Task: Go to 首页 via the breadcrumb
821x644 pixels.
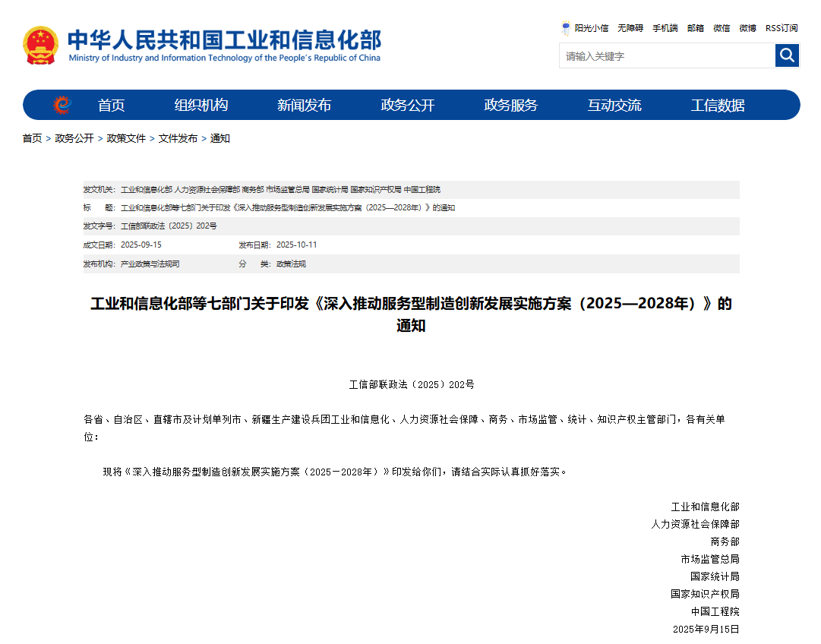Action: [32, 138]
